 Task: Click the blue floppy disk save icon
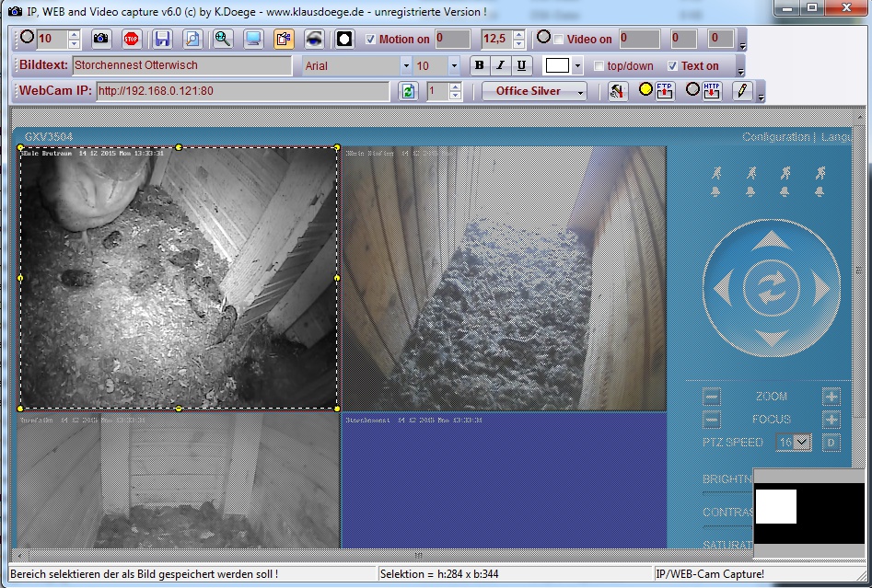(x=163, y=40)
